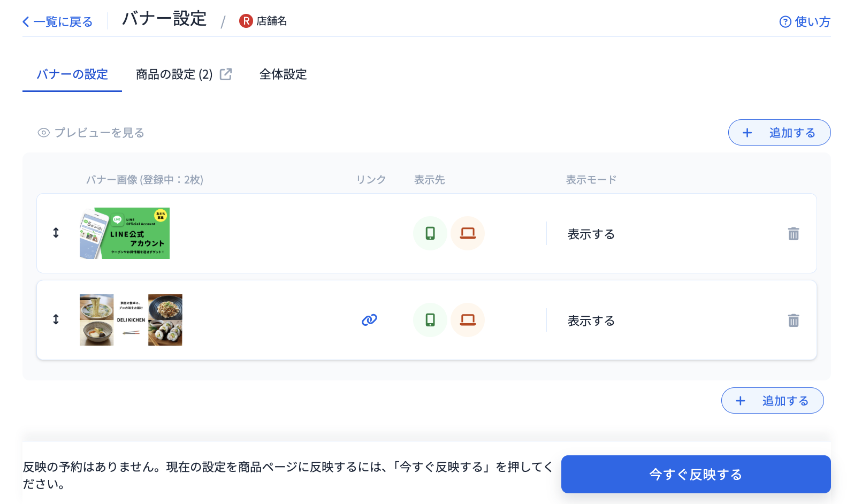Screen dimensions: 854x504
Task: Click 表示先 column header
Action: tap(430, 180)
